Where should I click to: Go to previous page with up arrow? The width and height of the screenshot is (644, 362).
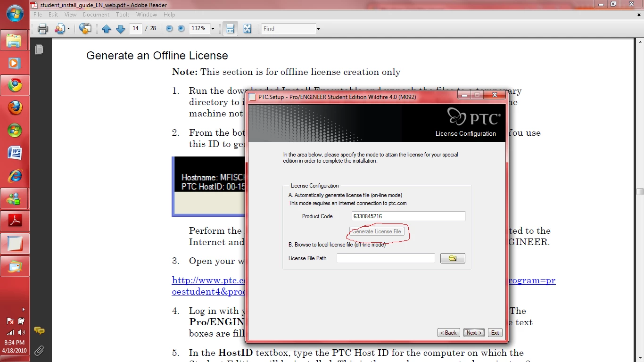[107, 29]
